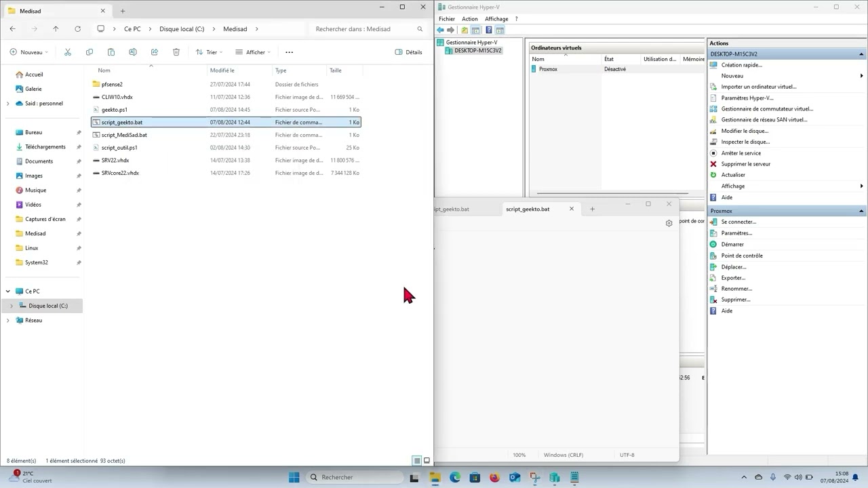Switch Explorer to details list view toggle
This screenshot has width=868, height=488.
click(x=417, y=460)
